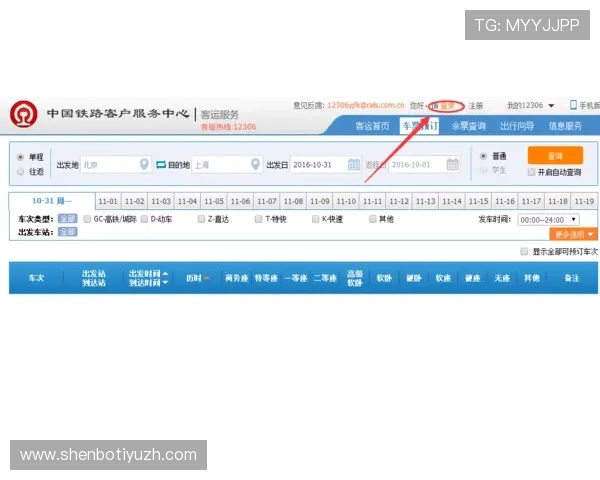Click the 出发地 origin input field
The image size is (600, 480).
tap(116, 165)
